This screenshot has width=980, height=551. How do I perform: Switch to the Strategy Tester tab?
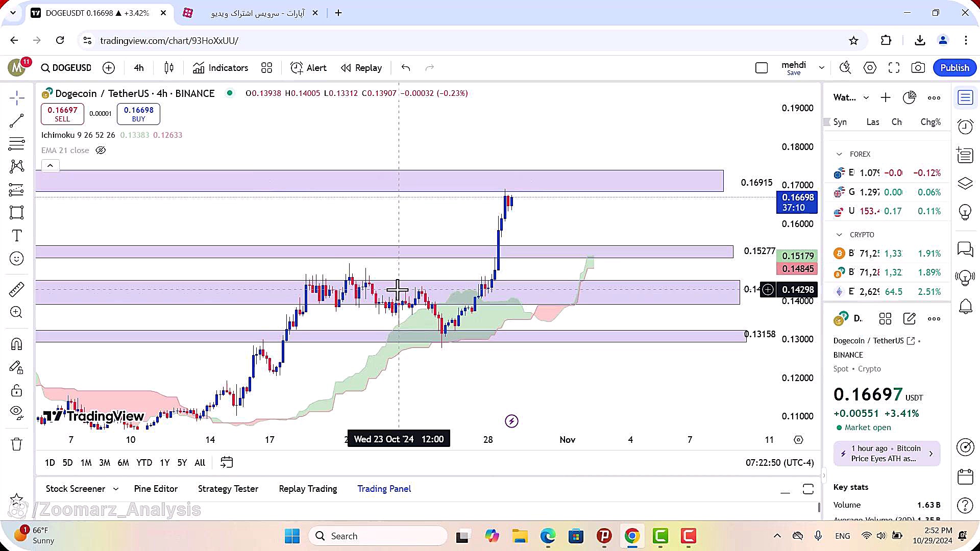tap(228, 489)
